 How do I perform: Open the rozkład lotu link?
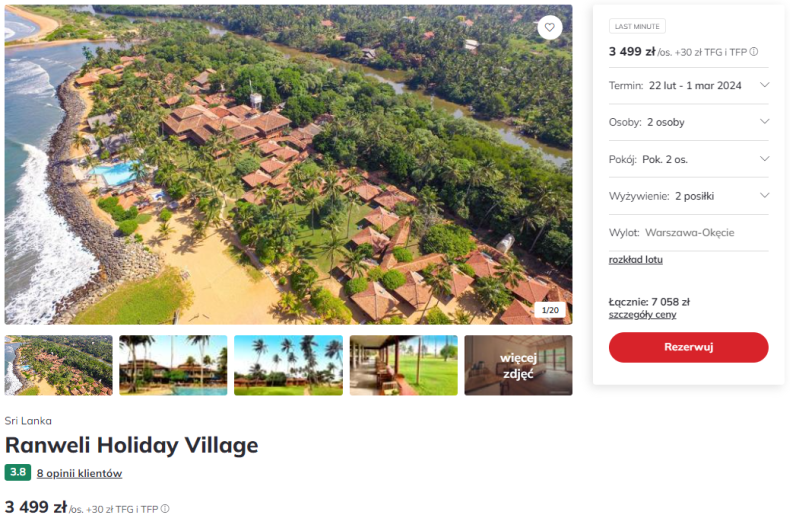tap(636, 260)
